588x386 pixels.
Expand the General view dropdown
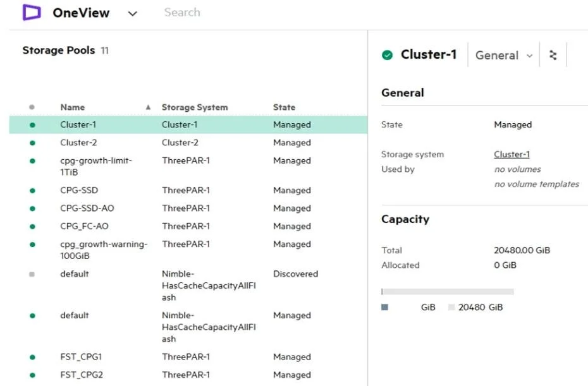[x=504, y=56]
